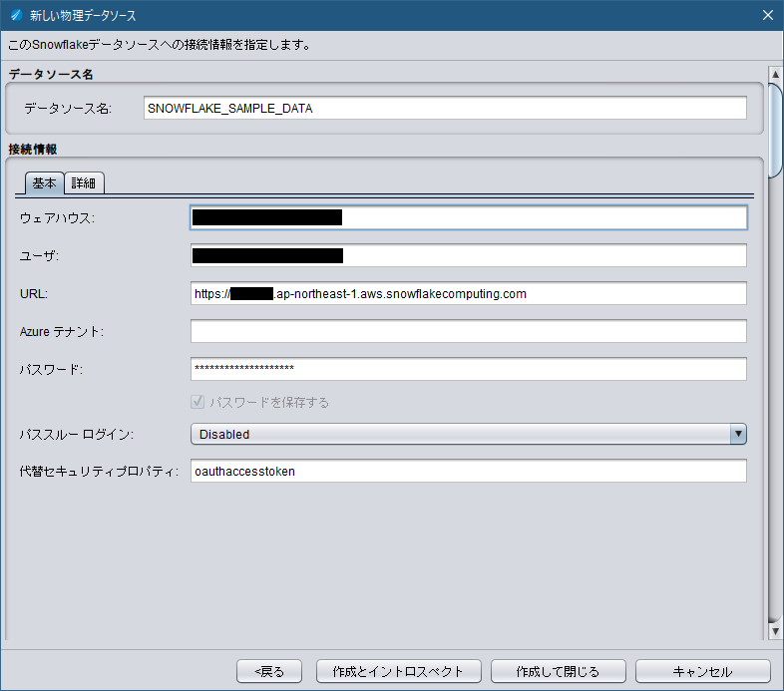The image size is (784, 691).
Task: Click the scrollbar down arrow
Action: [x=775, y=631]
